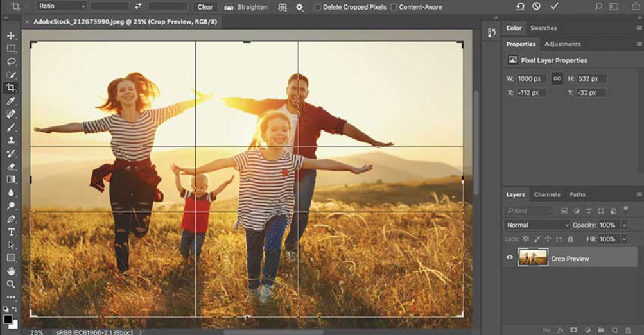Select the Move tool
644x335 pixels.
pos(11,36)
